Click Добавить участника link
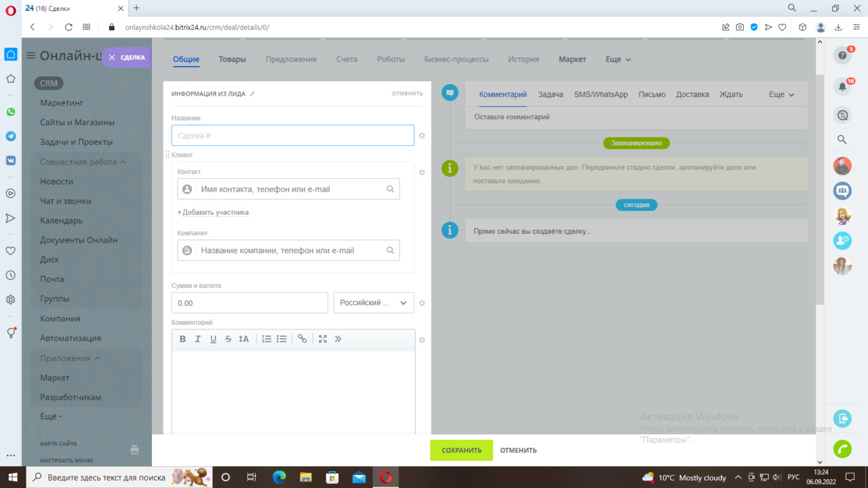 click(214, 213)
